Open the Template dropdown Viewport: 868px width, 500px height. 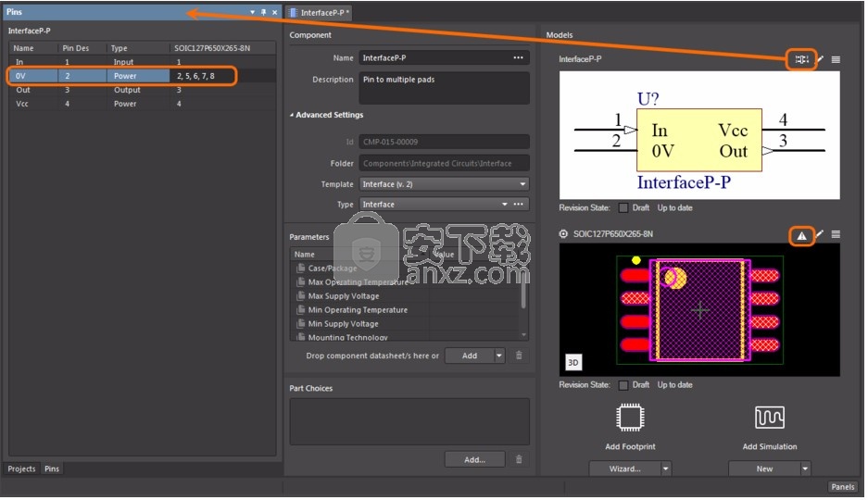click(x=522, y=184)
